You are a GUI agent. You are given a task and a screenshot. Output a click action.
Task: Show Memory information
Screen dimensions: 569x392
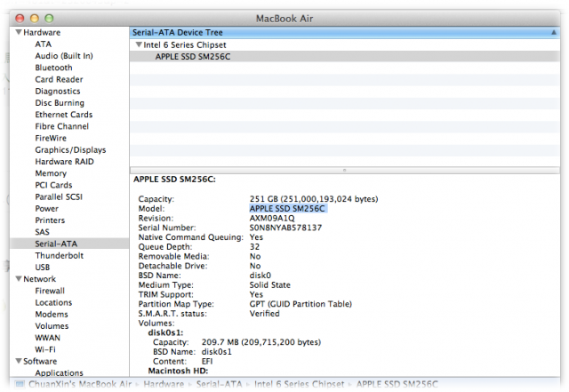pyautogui.click(x=51, y=173)
